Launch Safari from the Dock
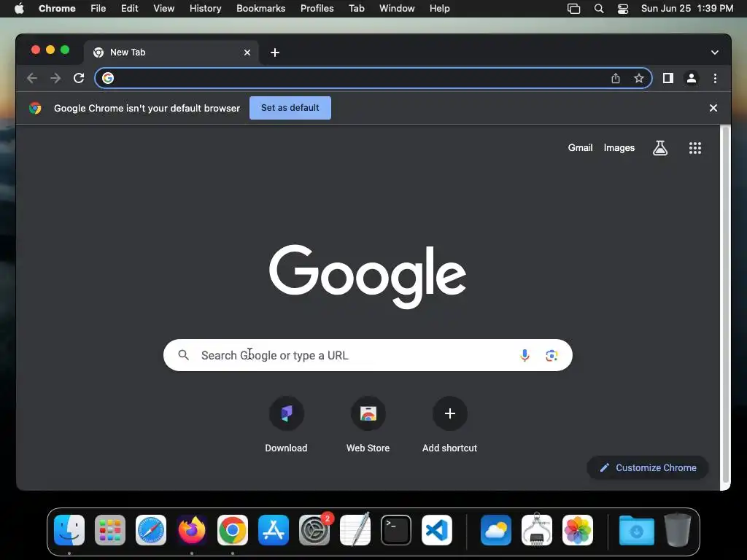 coord(151,530)
